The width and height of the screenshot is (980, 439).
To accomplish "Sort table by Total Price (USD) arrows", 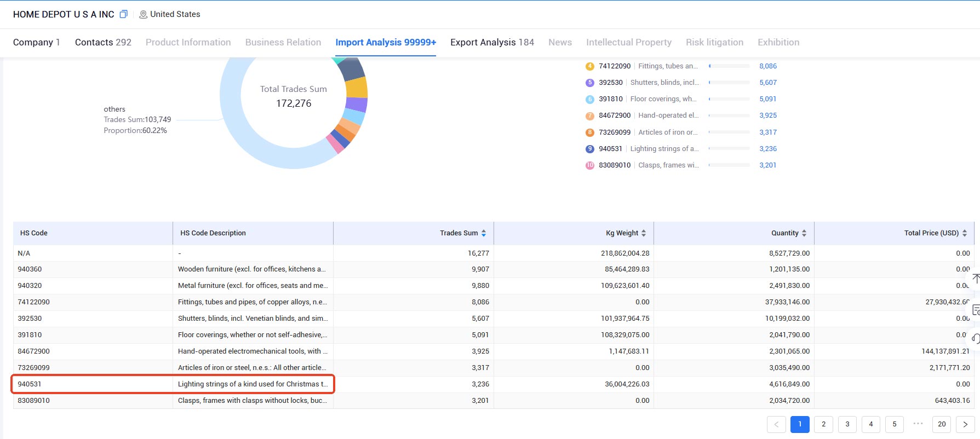I will point(965,233).
